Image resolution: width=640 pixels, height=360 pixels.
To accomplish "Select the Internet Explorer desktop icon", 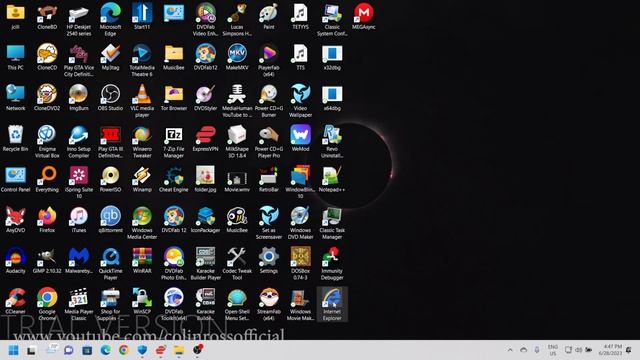I will (332, 304).
